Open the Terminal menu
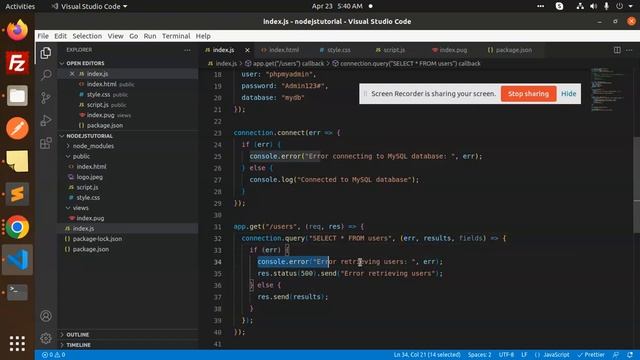This screenshot has height=360, width=640. [176, 36]
